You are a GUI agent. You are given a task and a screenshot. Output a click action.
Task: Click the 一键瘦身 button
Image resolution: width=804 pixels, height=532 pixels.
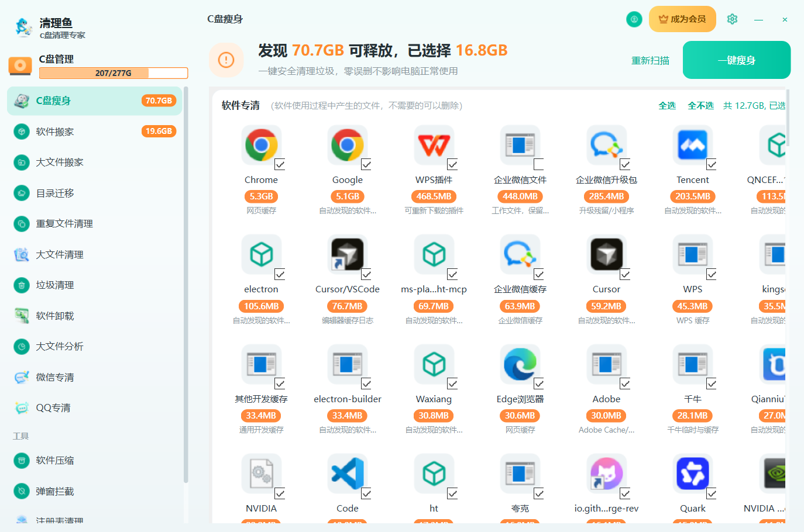point(737,60)
